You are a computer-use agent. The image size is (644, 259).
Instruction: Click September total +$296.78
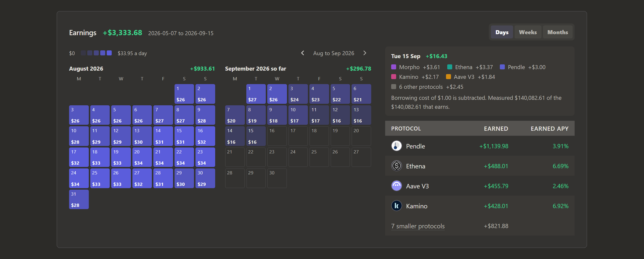coord(359,68)
